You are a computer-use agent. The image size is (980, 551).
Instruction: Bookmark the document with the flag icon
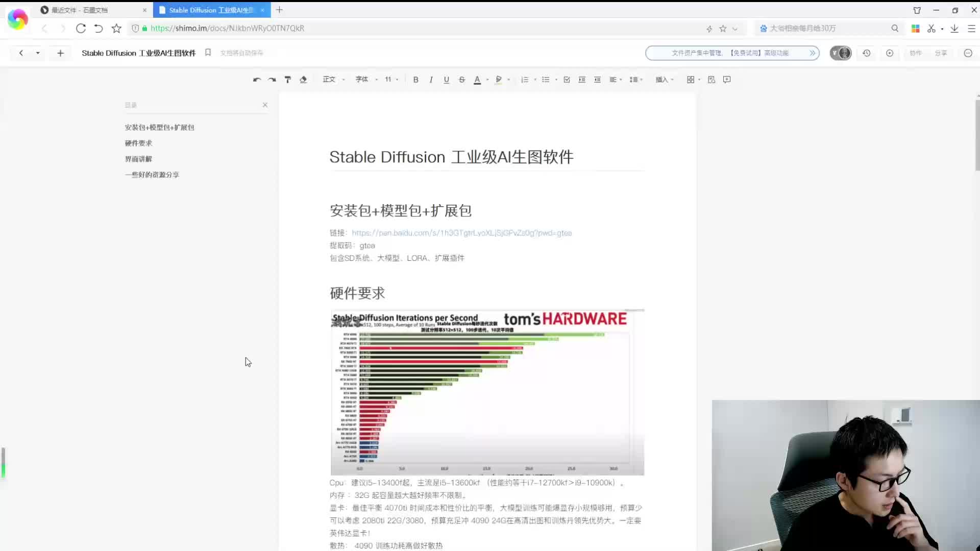(208, 53)
